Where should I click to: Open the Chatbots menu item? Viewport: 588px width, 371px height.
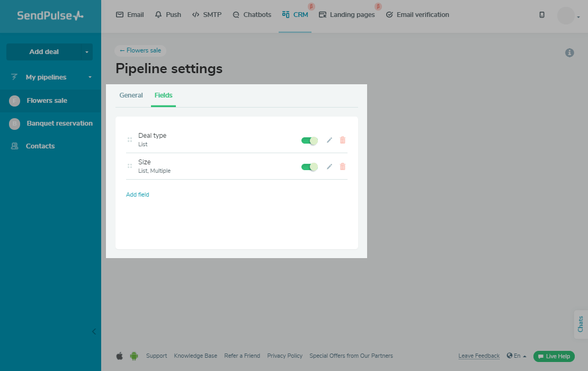click(x=252, y=15)
